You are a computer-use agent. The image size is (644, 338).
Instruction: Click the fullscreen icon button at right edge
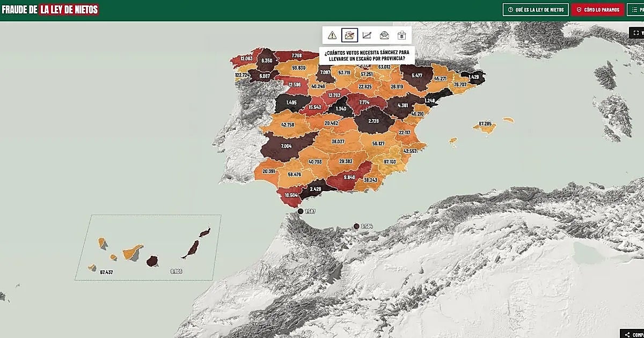(636, 33)
